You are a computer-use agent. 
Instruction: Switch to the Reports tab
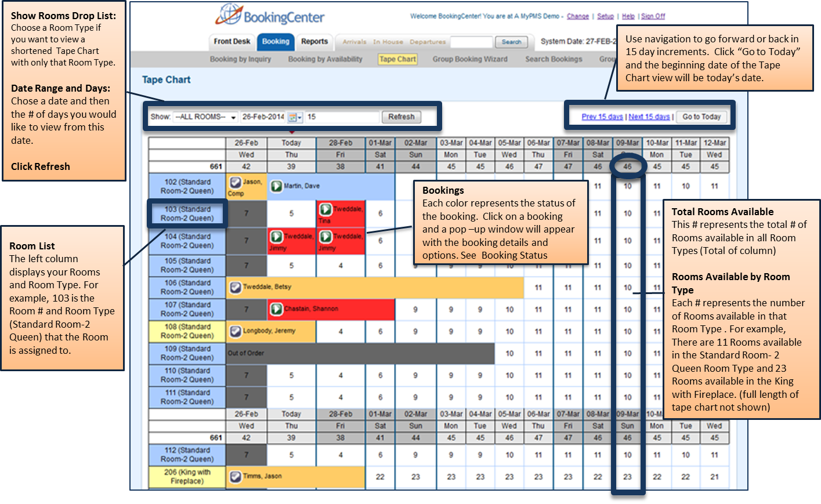314,41
